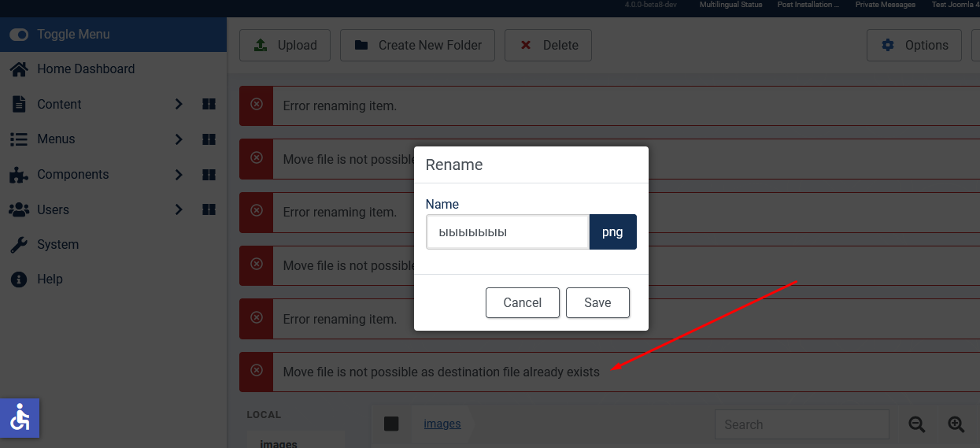
Task: Click the images breadcrumb link
Action: click(x=442, y=424)
